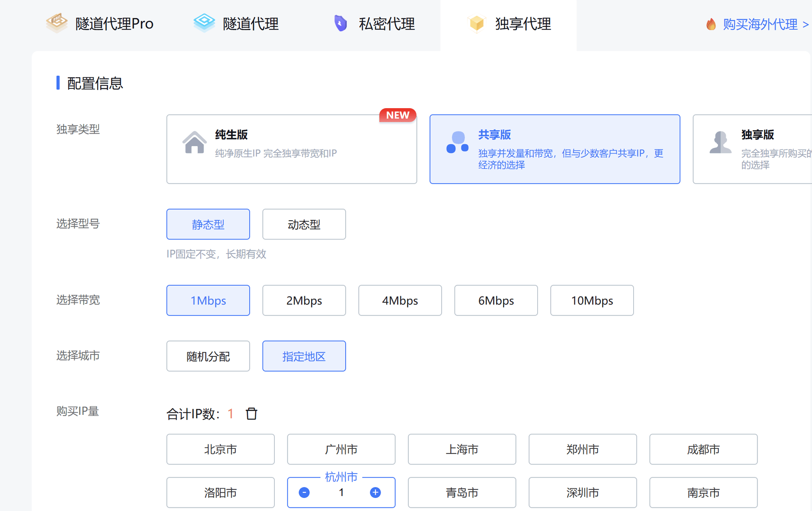This screenshot has width=812, height=511.
Task: Clear IP count with trash icon
Action: point(251,414)
